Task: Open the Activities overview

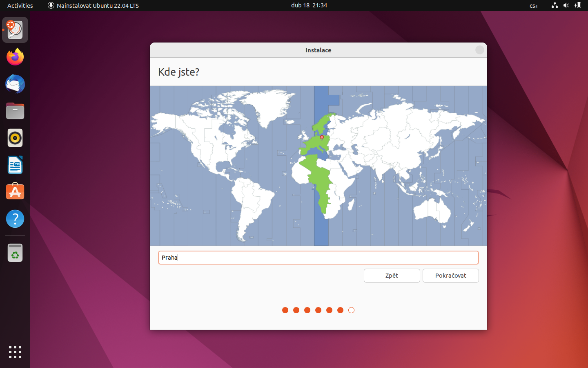Action: point(20,5)
